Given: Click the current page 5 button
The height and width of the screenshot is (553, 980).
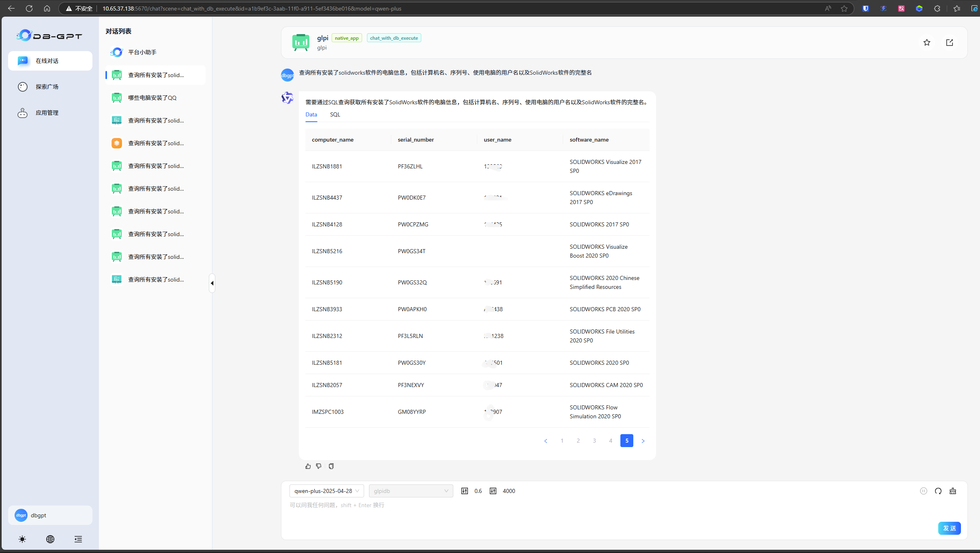Looking at the screenshot, I should (627, 441).
